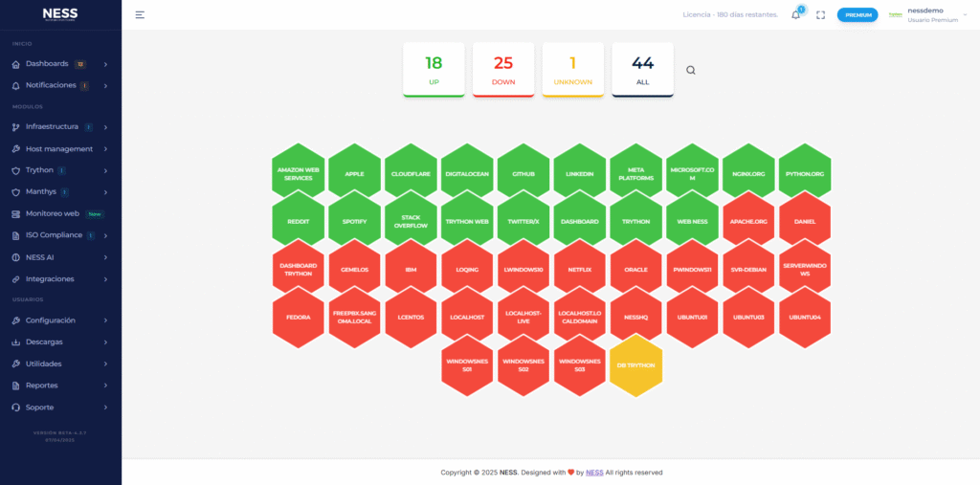This screenshot has height=485, width=980.
Task: Open the notifications bell icon
Action: pyautogui.click(x=795, y=15)
